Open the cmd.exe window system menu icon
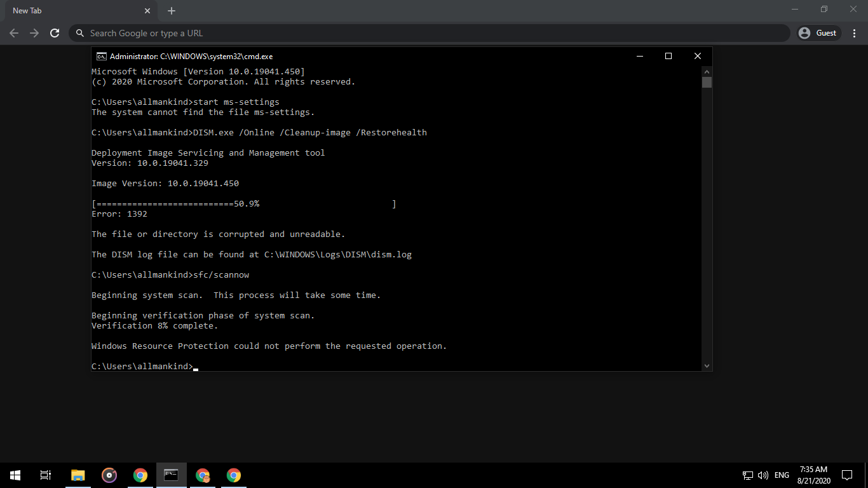868x488 pixels. pyautogui.click(x=101, y=56)
